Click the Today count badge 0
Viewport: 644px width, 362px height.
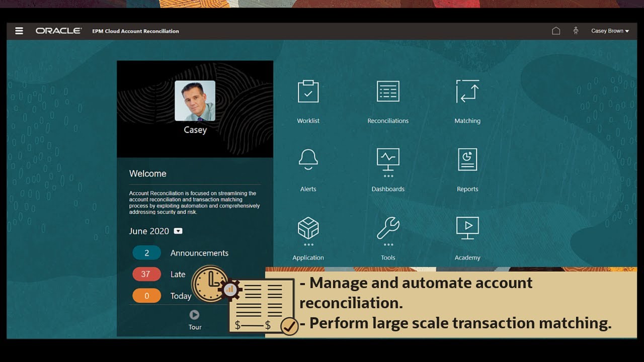tap(146, 296)
